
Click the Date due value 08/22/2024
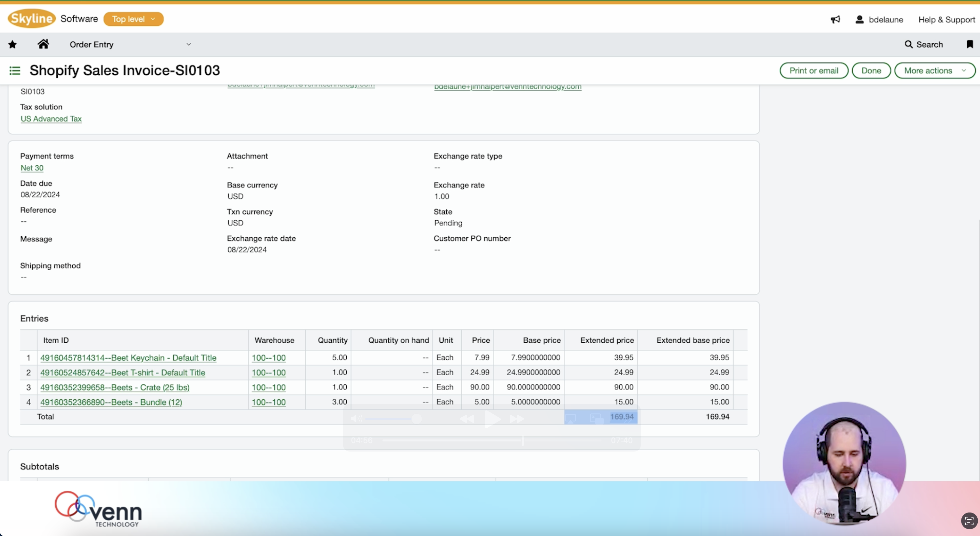click(x=40, y=195)
